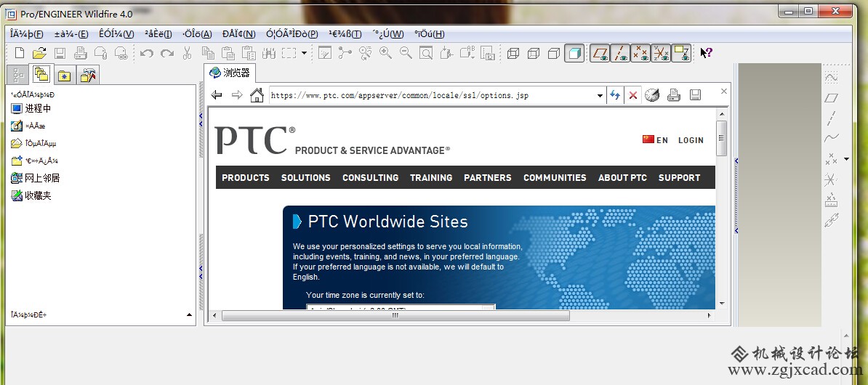This screenshot has height=385, width=868.
Task: Paste with the clipboard icon
Action: [228, 53]
